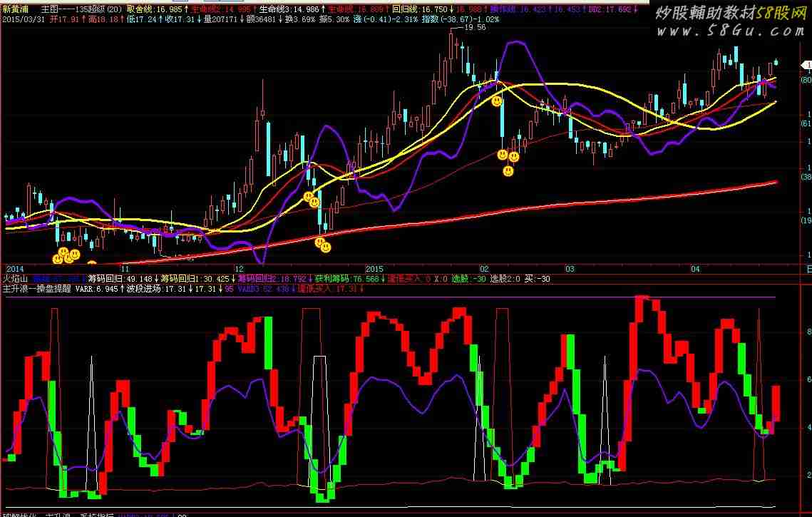This screenshot has width=812, height=517.
Task: Click the indicator title 主图——135超级(20)
Action: click(x=81, y=9)
